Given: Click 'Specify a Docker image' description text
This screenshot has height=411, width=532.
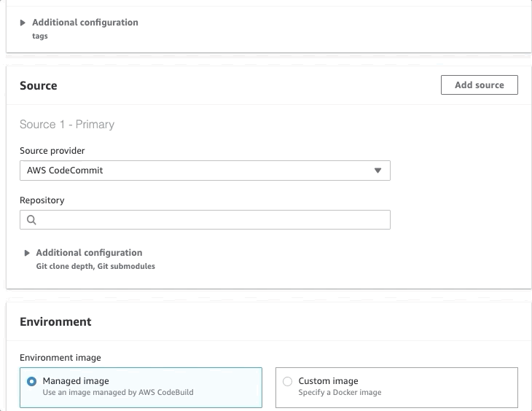Looking at the screenshot, I should (x=340, y=392).
